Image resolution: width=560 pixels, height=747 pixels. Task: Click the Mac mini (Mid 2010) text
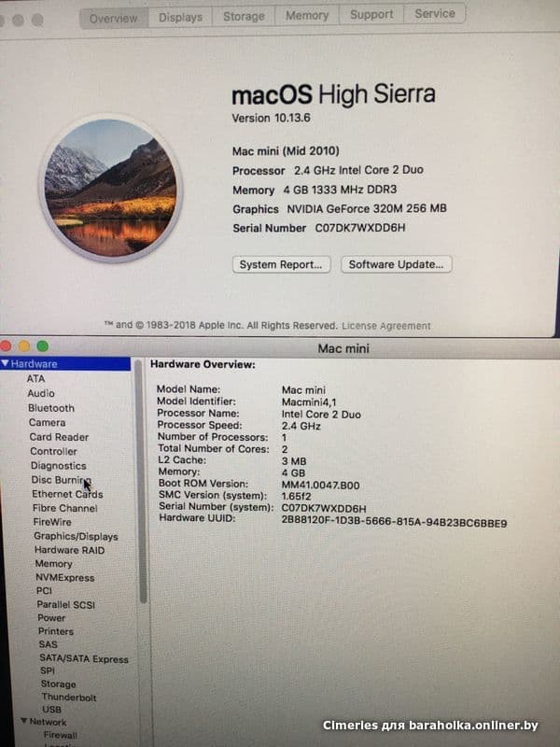(x=286, y=151)
